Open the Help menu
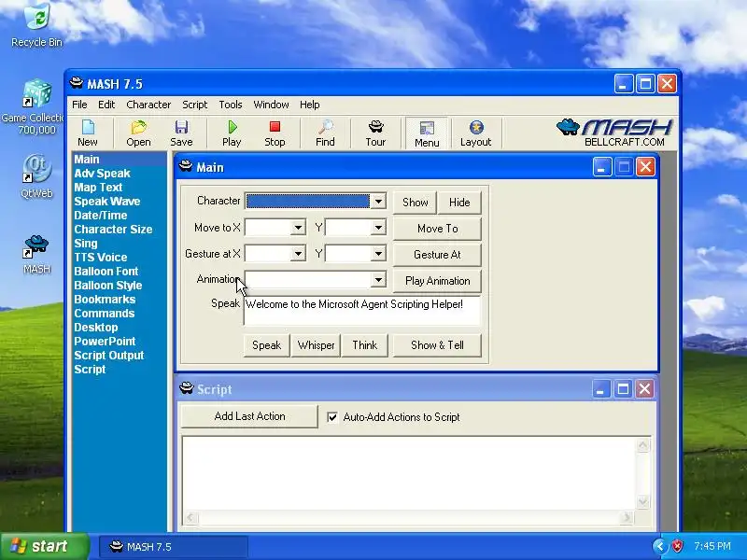 pyautogui.click(x=310, y=105)
